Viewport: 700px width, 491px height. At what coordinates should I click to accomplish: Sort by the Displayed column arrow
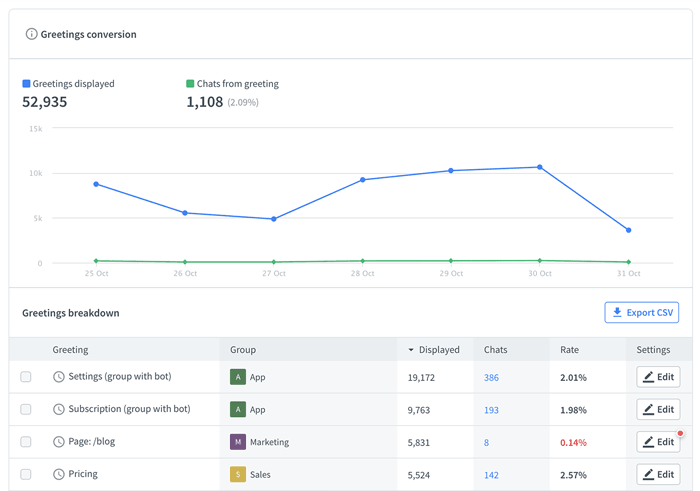pos(411,350)
